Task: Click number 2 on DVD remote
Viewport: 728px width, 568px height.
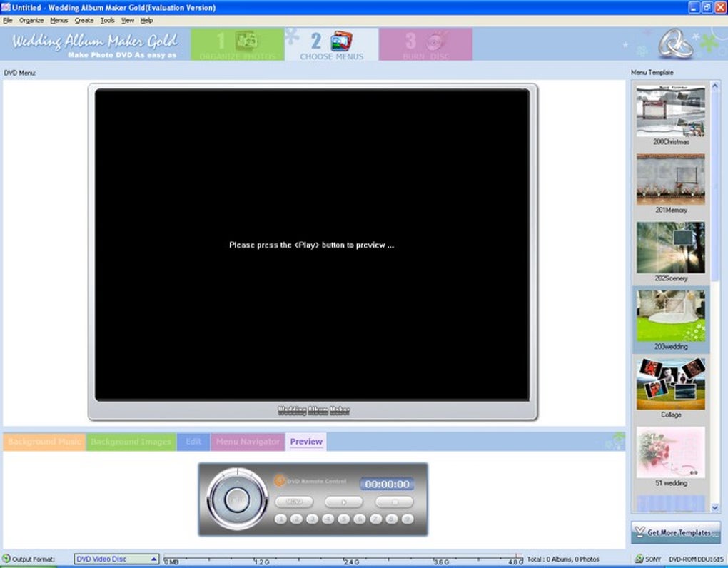Action: [296, 519]
